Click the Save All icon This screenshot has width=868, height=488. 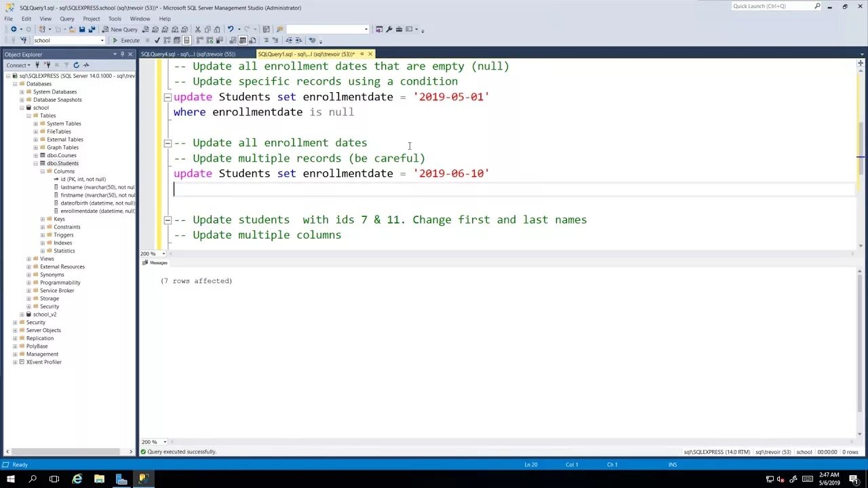coord(92,29)
